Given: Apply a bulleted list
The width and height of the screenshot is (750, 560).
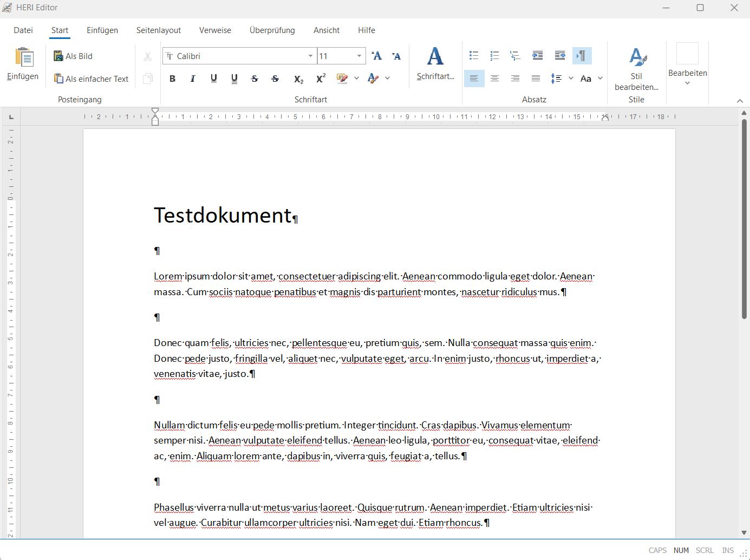Looking at the screenshot, I should [x=474, y=56].
